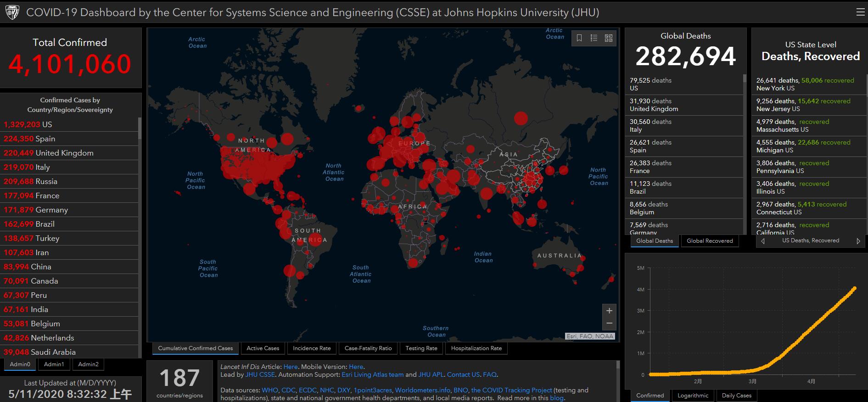Click the Johns Hopkins shield logo
This screenshot has width=868, height=402.
(12, 12)
